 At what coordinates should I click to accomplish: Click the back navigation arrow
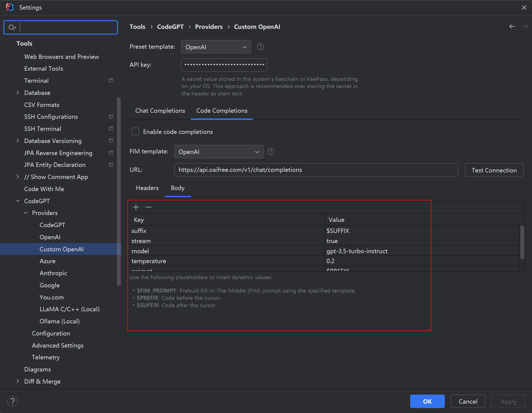[x=512, y=26]
